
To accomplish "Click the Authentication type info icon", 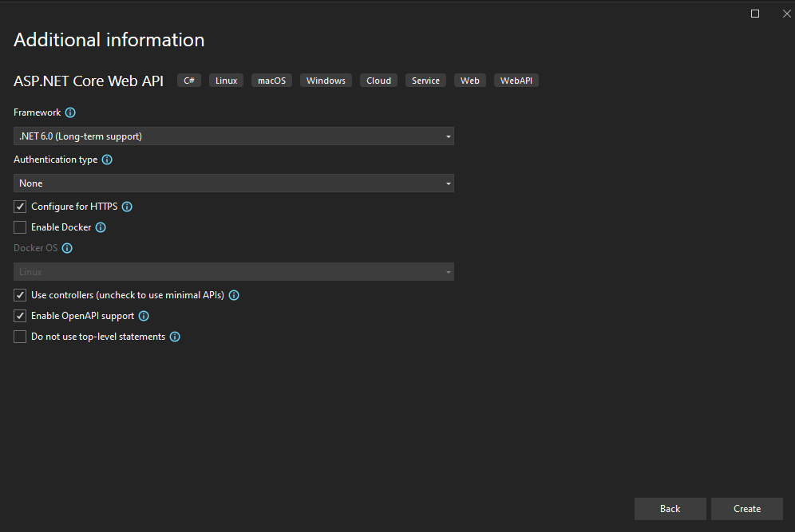I will coord(107,160).
